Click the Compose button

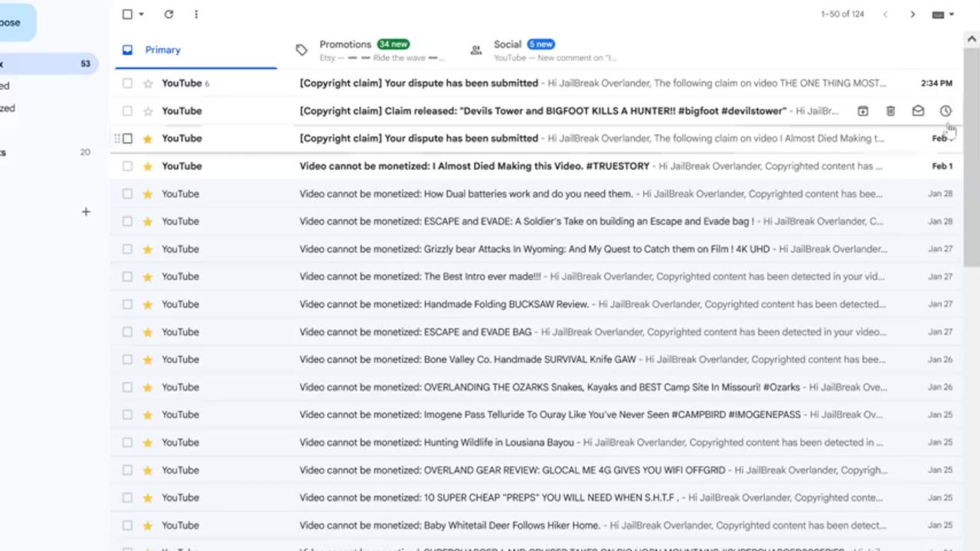coord(17,22)
